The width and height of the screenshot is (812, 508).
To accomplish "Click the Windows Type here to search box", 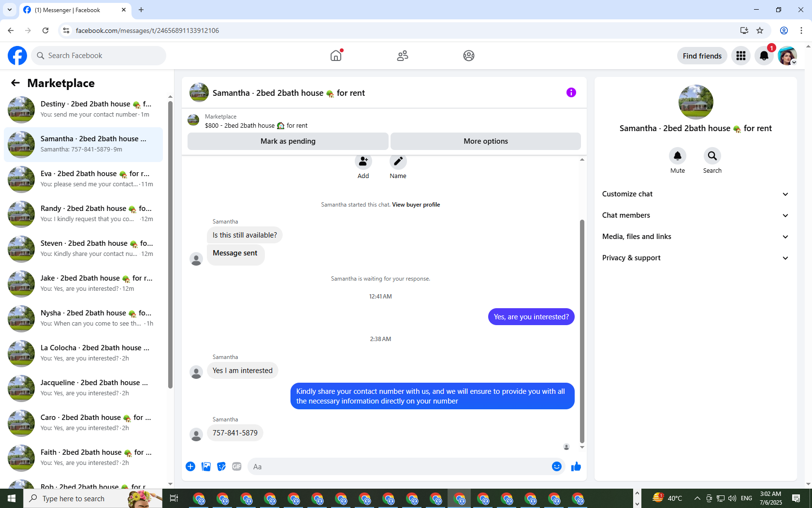I will [93, 498].
